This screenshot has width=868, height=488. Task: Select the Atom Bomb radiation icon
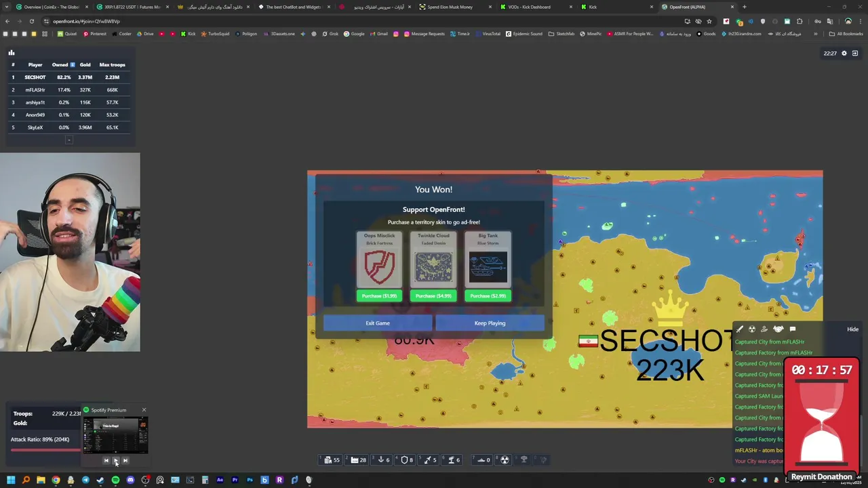click(x=505, y=460)
